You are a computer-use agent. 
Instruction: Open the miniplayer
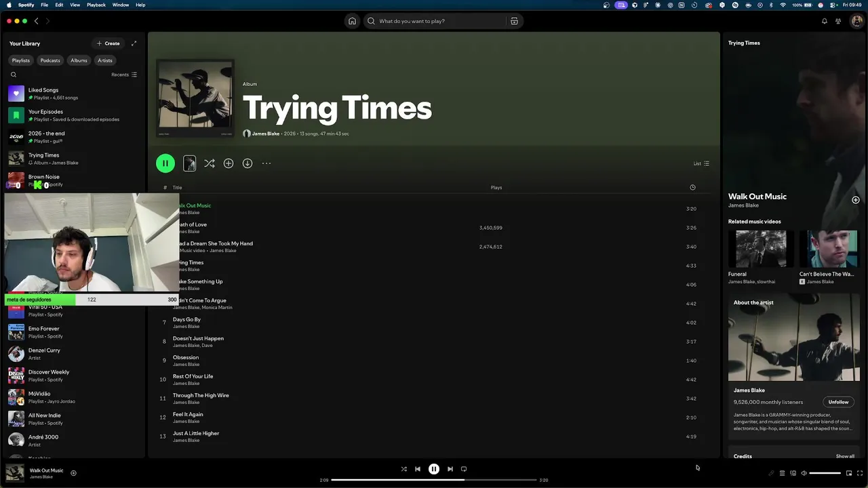point(849,473)
